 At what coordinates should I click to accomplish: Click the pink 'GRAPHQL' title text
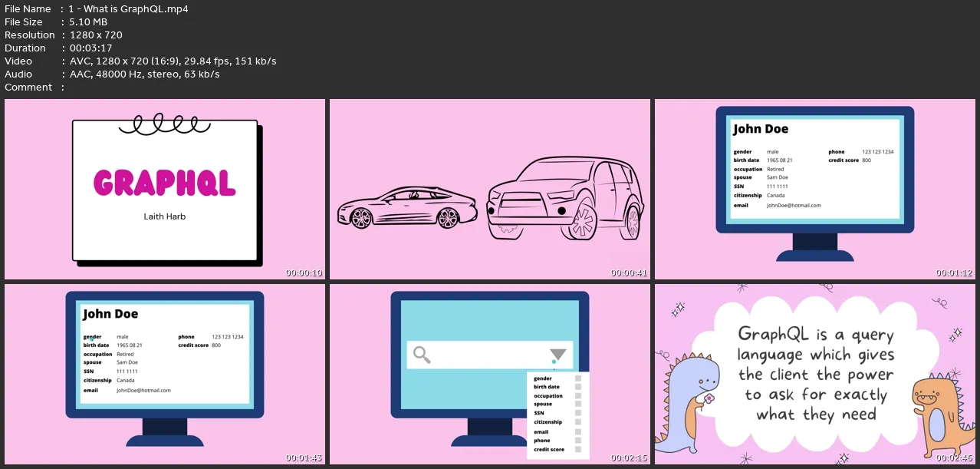(164, 183)
